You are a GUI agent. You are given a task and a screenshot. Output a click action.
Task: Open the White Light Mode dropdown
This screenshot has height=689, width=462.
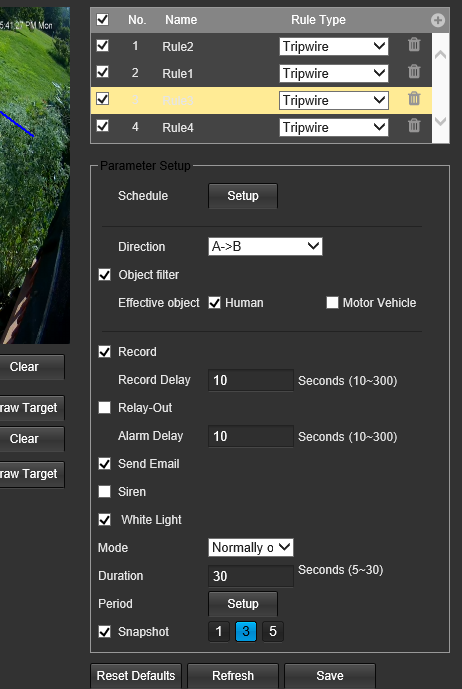(x=251, y=548)
